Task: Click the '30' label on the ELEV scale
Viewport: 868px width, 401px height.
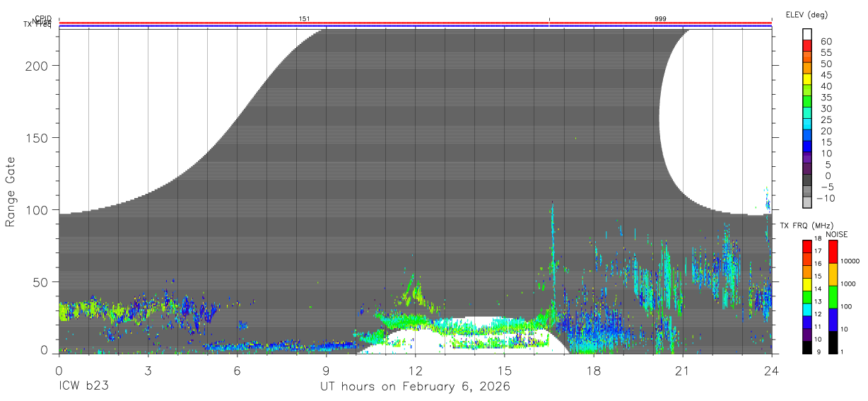Action: 826,108
